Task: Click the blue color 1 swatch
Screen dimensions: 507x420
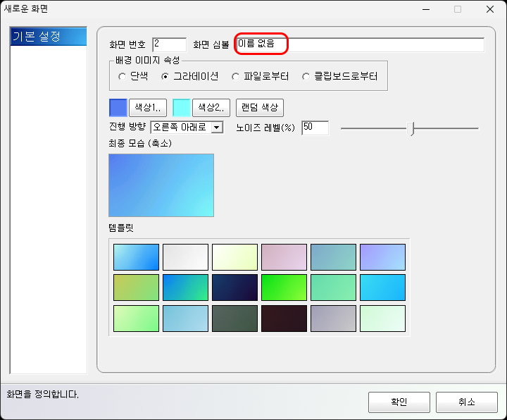Action: tap(118, 108)
